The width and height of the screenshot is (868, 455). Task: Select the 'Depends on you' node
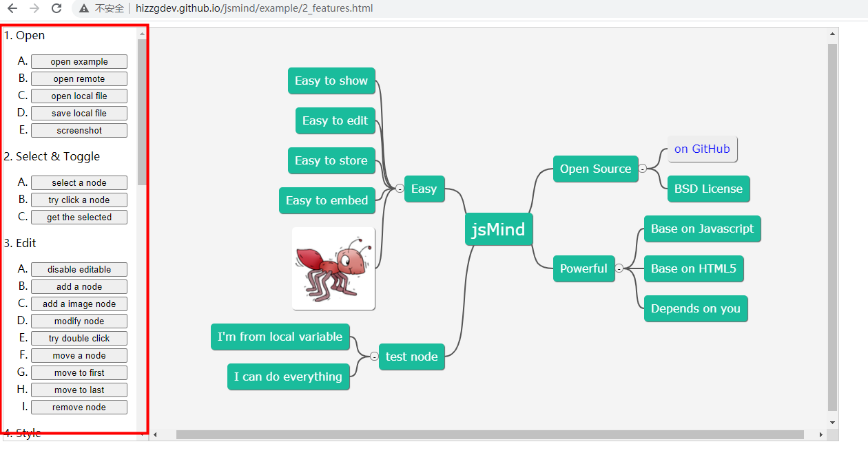click(x=696, y=308)
